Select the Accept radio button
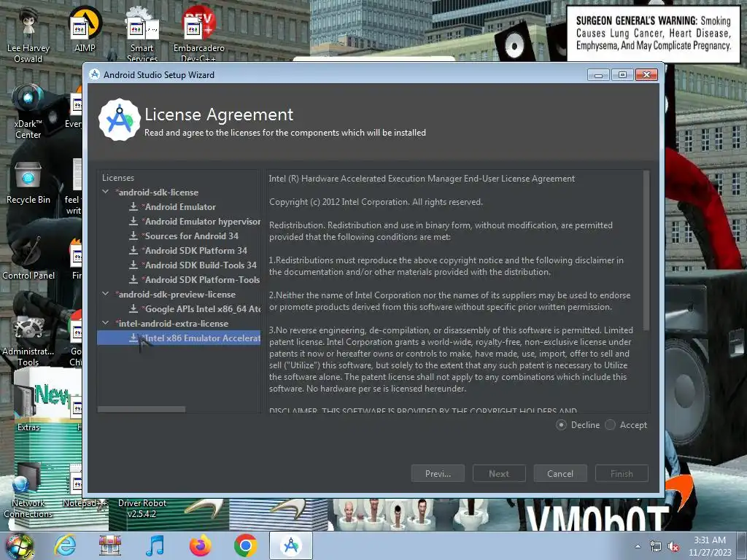The height and width of the screenshot is (560, 747). pyautogui.click(x=611, y=425)
